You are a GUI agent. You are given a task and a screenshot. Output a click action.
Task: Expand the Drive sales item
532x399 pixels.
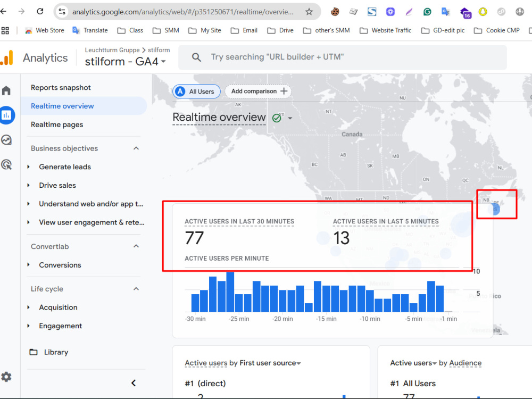coord(29,185)
